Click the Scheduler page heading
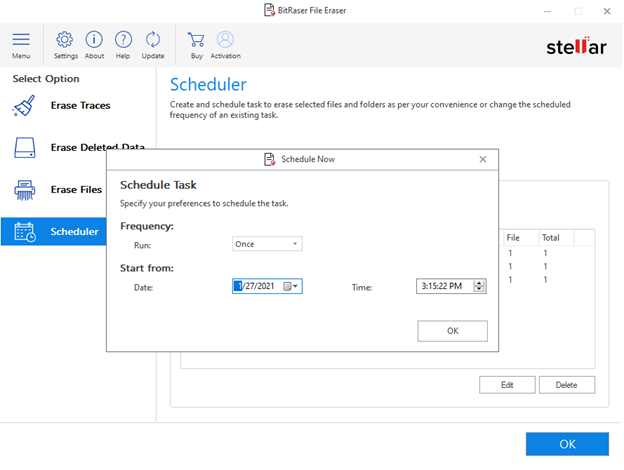The image size is (624, 470). click(x=208, y=84)
